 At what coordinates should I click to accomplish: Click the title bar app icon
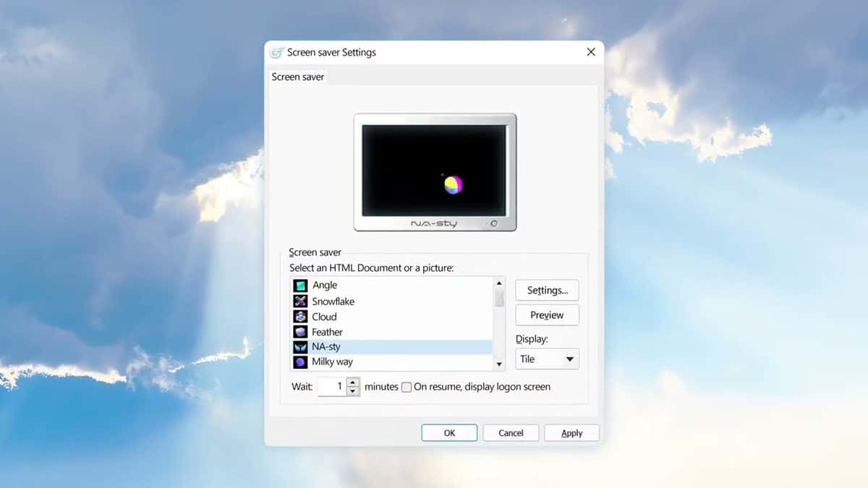click(276, 52)
